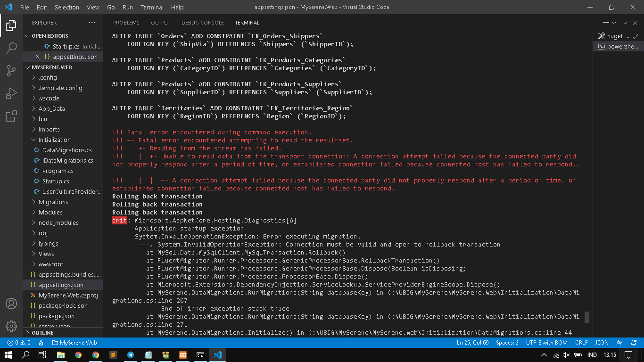
Task: Click MySerene.Web project in status bar
Action: point(74,343)
